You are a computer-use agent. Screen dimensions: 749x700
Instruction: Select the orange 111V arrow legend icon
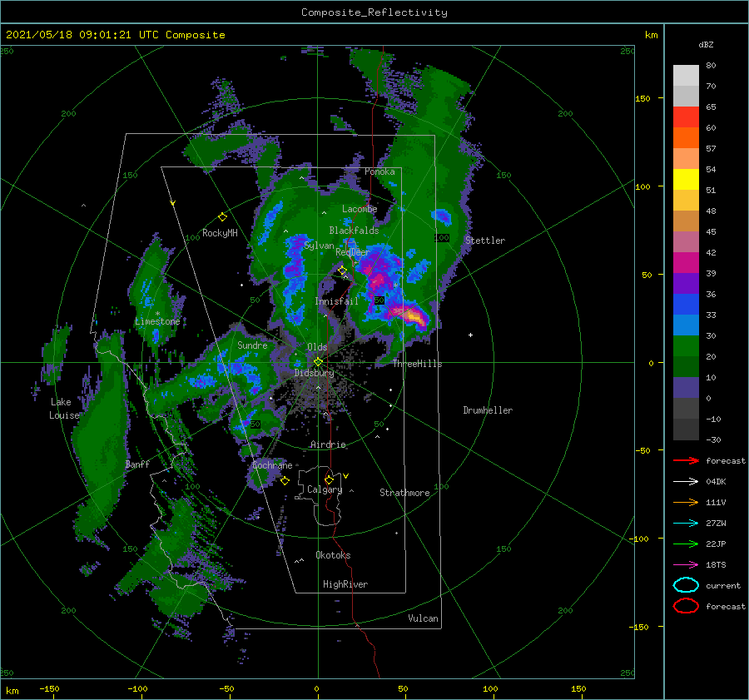click(686, 502)
